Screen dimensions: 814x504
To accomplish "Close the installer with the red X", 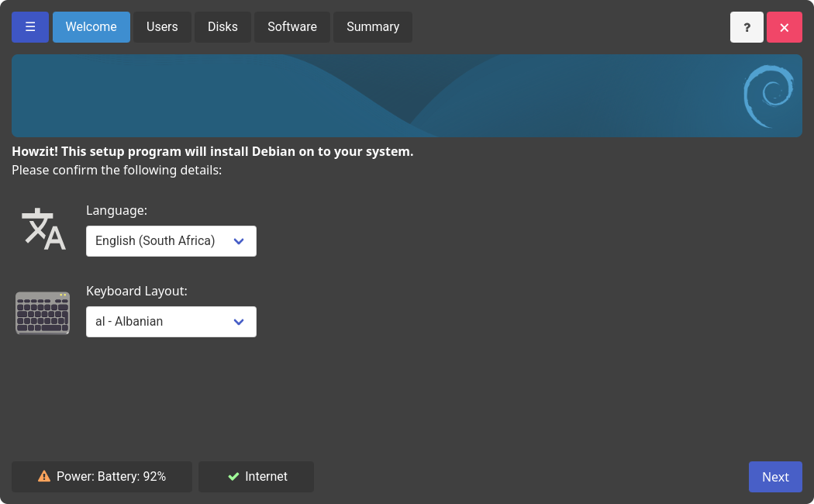I will click(784, 27).
